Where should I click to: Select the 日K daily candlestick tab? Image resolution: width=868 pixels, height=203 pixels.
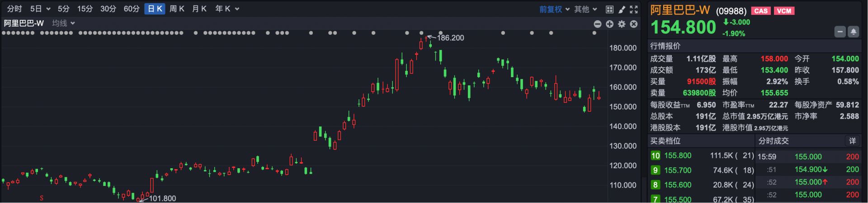(155, 9)
